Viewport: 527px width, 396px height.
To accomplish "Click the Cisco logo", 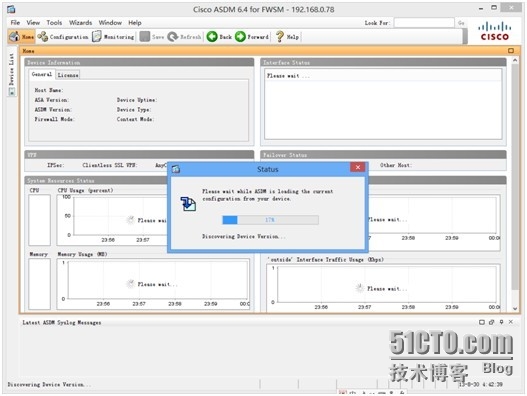I will pos(494,31).
